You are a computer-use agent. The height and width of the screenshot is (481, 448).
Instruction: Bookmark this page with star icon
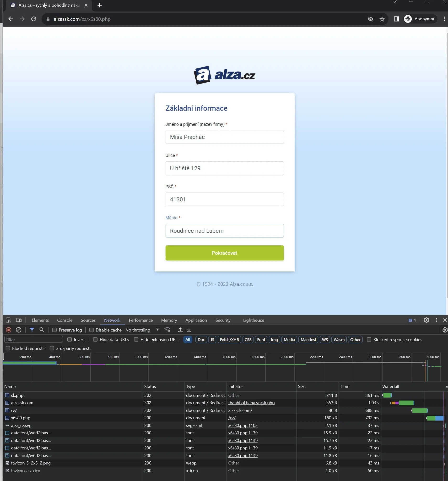[382, 19]
